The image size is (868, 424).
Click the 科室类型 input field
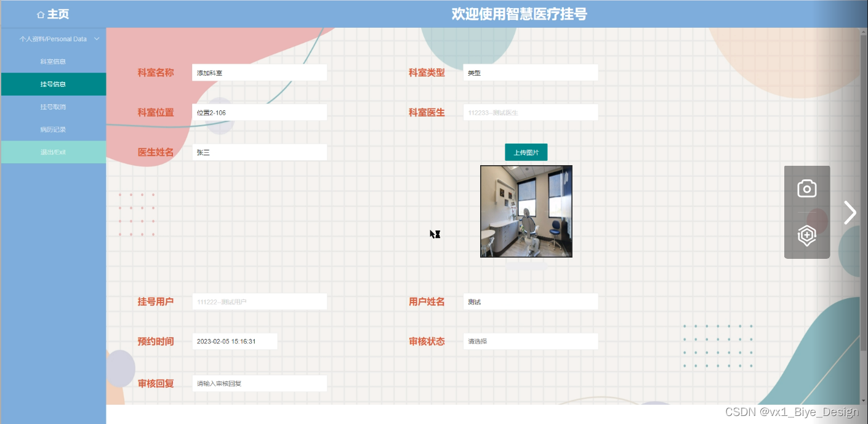click(x=530, y=73)
